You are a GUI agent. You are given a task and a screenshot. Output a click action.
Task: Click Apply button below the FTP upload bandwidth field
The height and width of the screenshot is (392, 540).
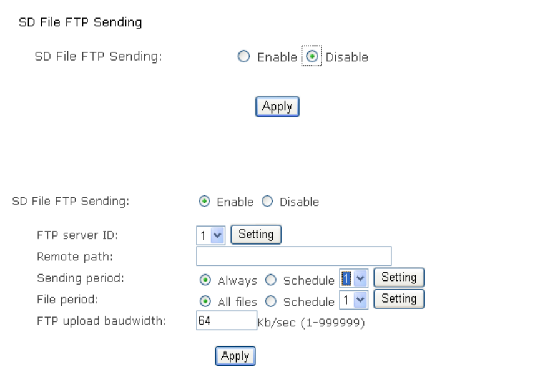[x=235, y=356]
